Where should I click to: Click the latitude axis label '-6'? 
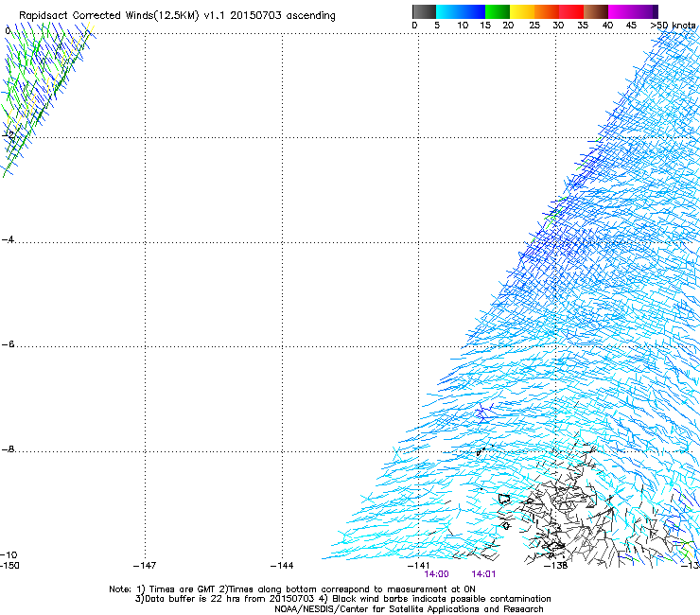coord(8,344)
